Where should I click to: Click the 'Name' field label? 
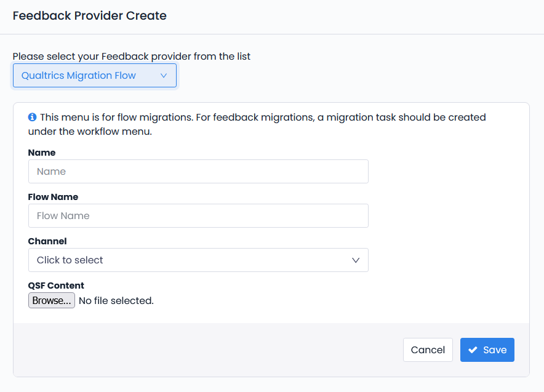pos(42,153)
